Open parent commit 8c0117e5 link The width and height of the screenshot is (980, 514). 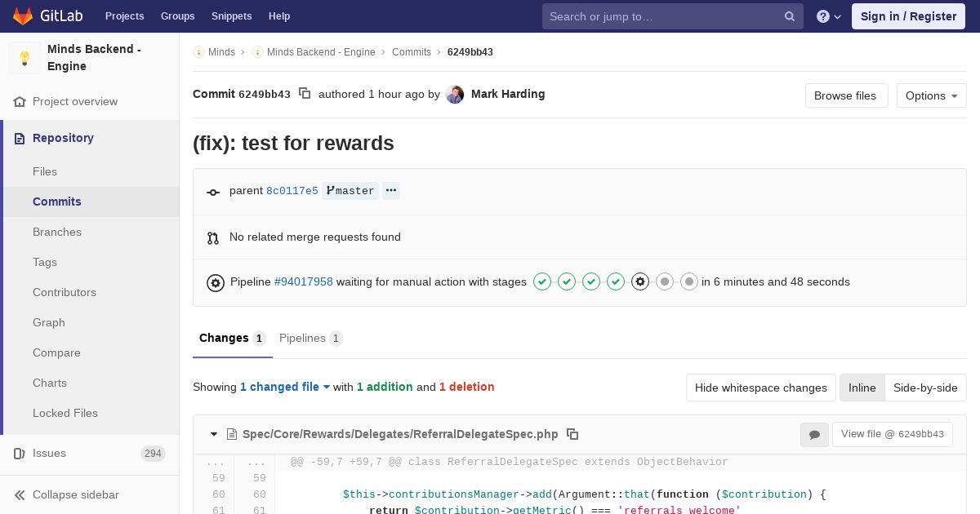[292, 191]
